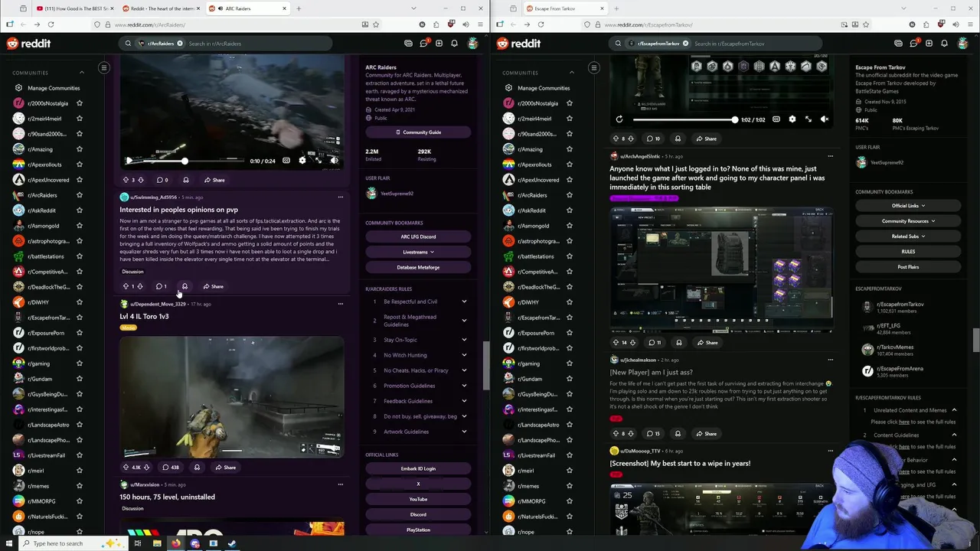Expand 'Stay On-Topic' rule

464,340
